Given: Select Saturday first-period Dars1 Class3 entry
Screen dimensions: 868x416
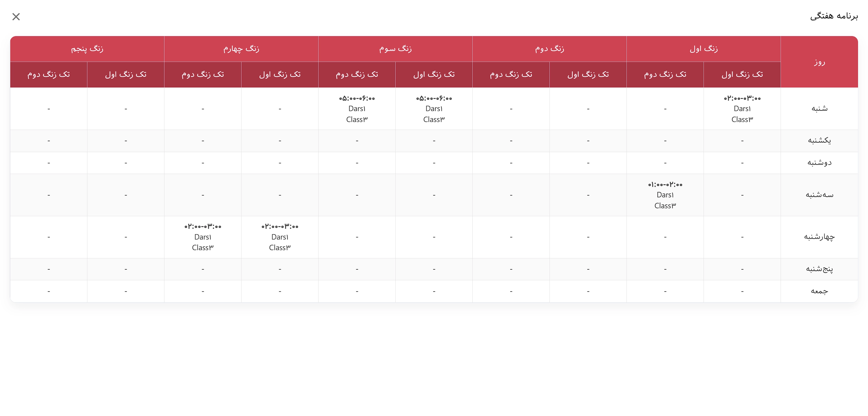Looking at the screenshot, I should (742, 108).
